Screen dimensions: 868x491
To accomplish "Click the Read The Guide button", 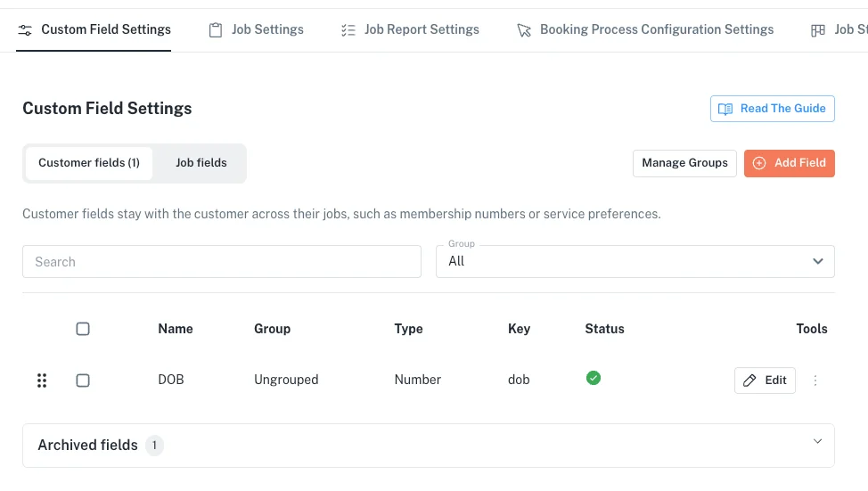I will [x=773, y=109].
